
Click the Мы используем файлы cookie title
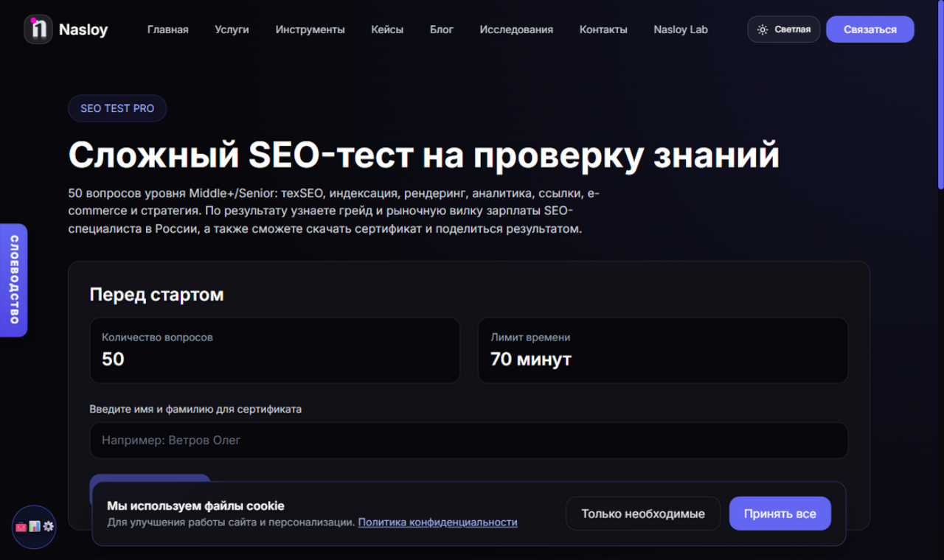195,506
